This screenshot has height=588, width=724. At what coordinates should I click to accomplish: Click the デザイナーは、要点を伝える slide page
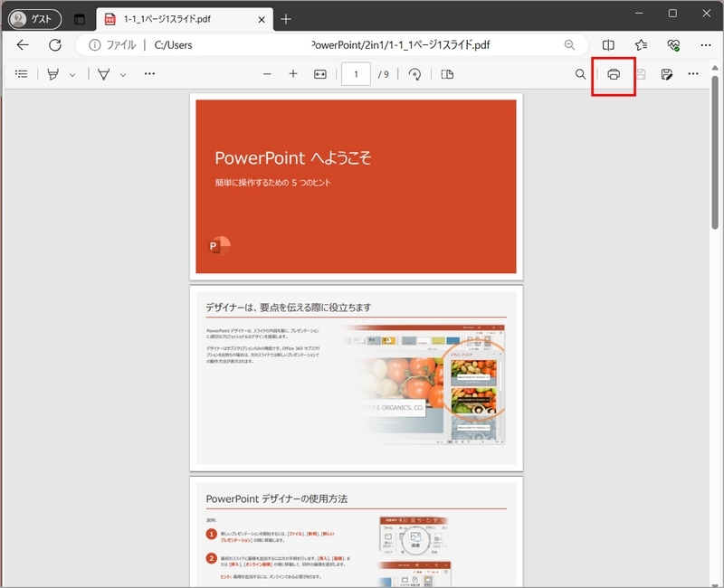pos(356,378)
